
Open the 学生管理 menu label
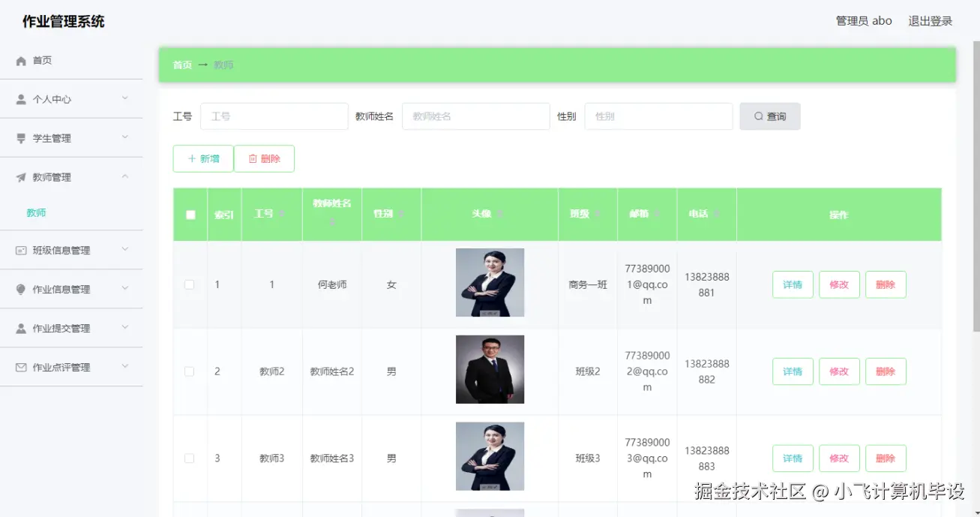[52, 138]
